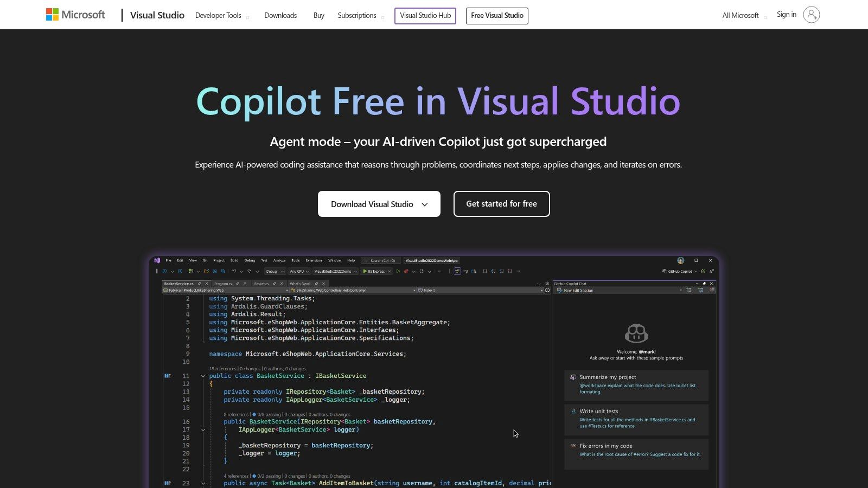Image resolution: width=868 pixels, height=488 pixels.
Task: Click the Navigate Forward arrow in IDE toolbar
Action: tap(180, 271)
